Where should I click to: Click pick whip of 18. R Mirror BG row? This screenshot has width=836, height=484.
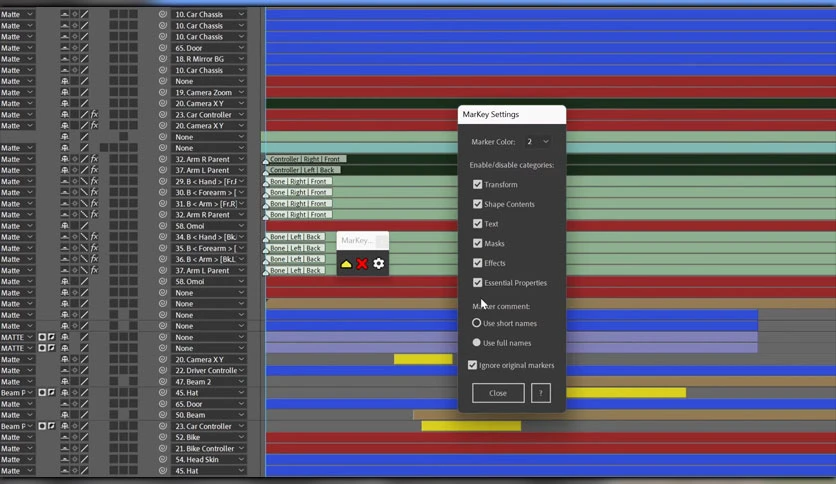tap(163, 59)
